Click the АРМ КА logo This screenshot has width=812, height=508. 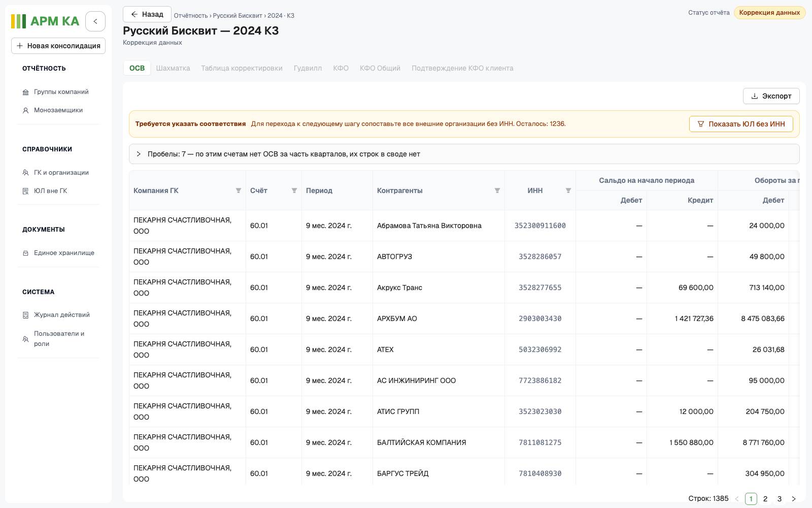point(45,21)
